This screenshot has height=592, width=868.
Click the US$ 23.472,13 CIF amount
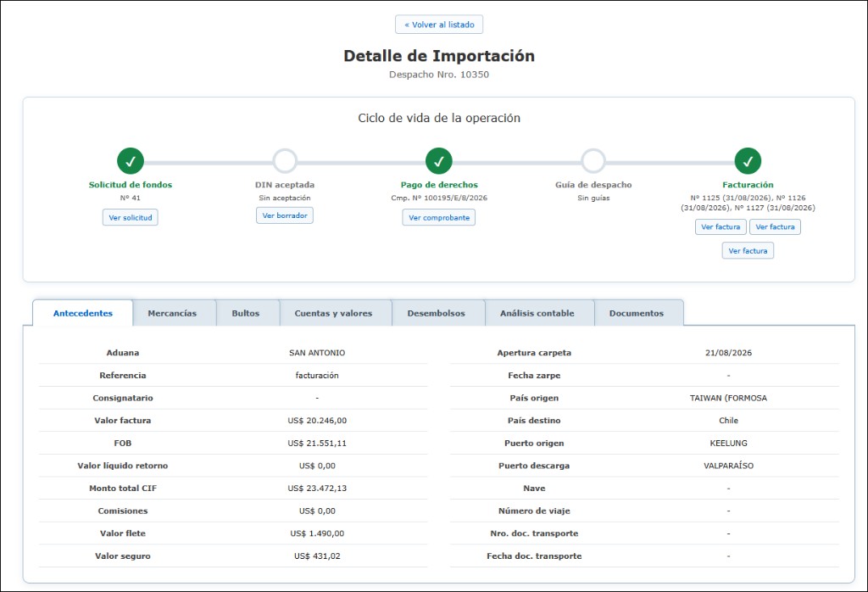[x=317, y=489]
